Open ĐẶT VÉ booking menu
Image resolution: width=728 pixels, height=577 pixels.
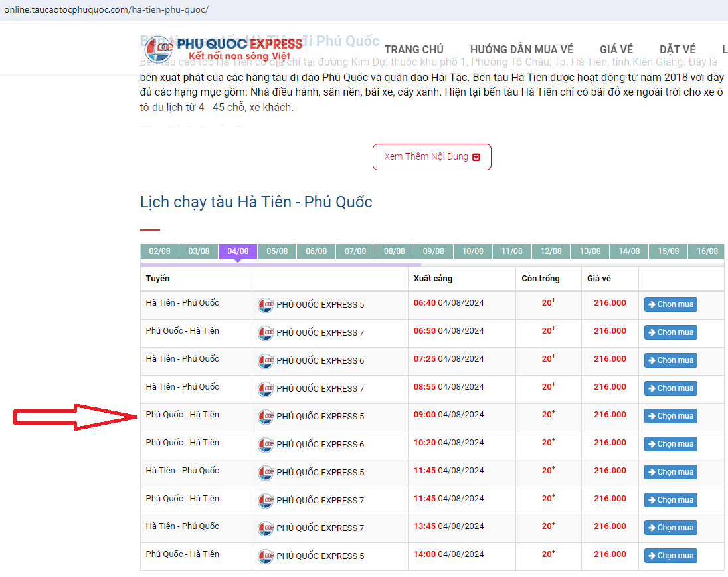tap(678, 49)
